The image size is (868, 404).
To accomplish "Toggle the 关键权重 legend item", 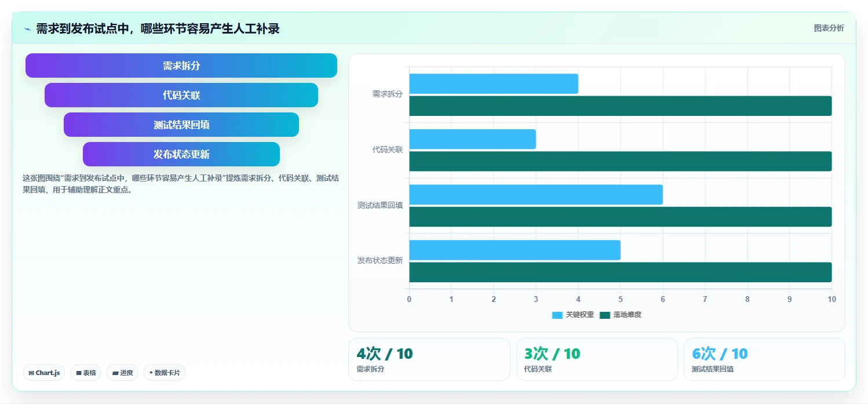I will pyautogui.click(x=572, y=315).
